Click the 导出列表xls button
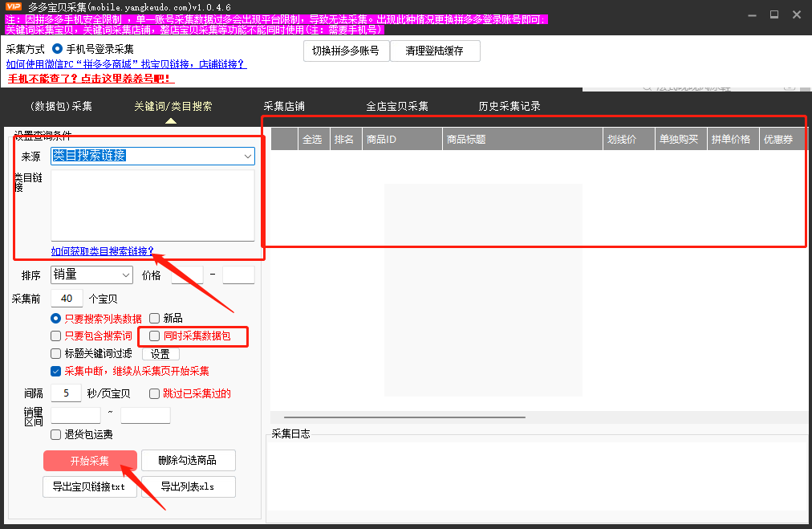This screenshot has height=529, width=812. (x=188, y=486)
